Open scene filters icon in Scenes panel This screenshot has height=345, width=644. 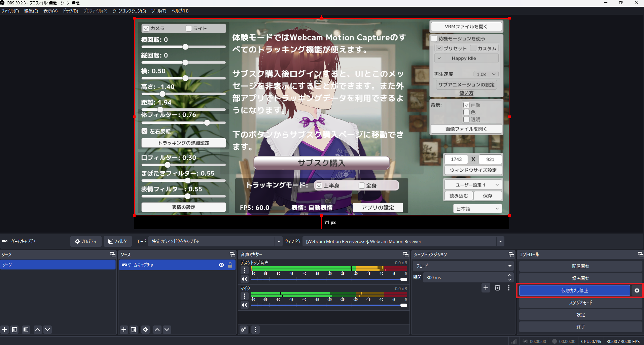coord(26,330)
